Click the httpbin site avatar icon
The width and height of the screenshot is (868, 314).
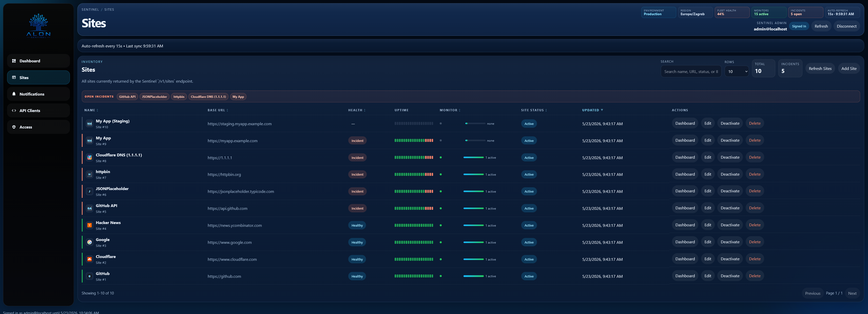[89, 174]
